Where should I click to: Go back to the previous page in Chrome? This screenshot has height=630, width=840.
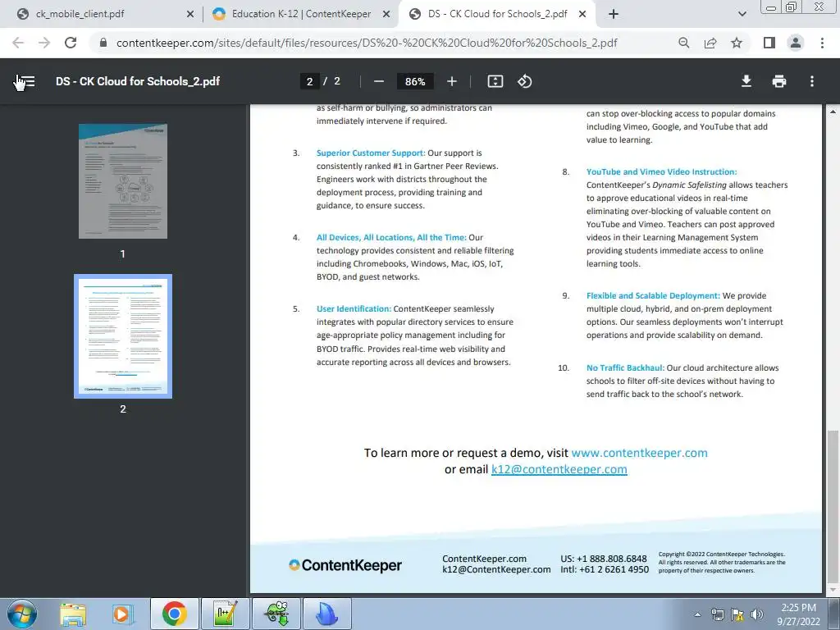(x=18, y=43)
